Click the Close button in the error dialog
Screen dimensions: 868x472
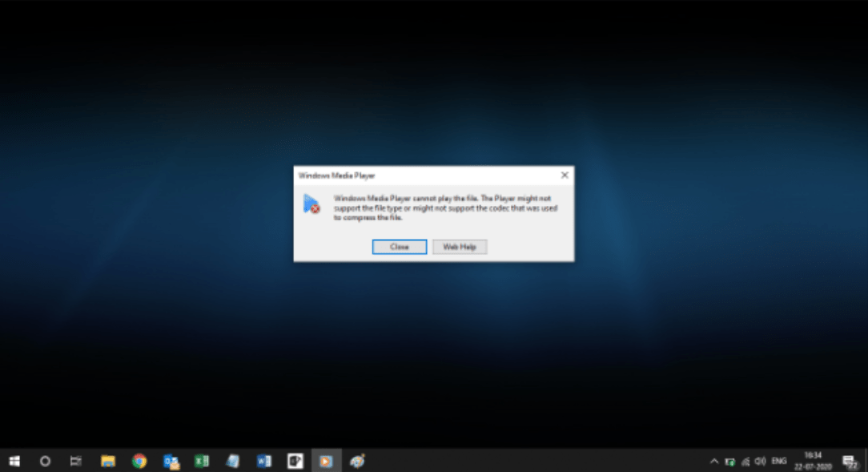click(399, 247)
